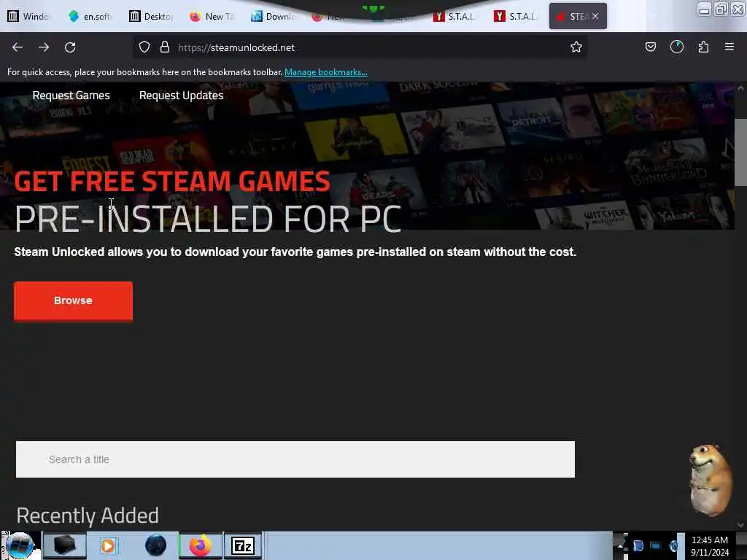Bookmark this page with the star icon
The width and height of the screenshot is (747, 560).
(576, 47)
